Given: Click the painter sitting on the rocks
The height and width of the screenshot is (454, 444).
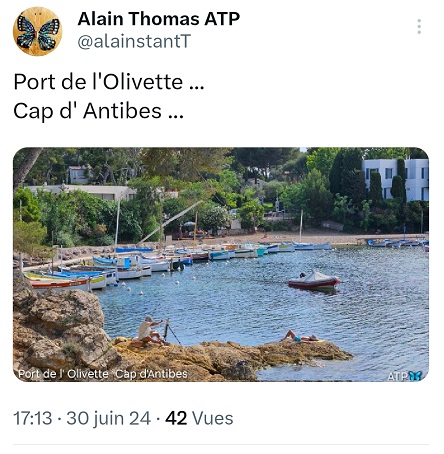Looking at the screenshot, I should pyautogui.click(x=149, y=331).
